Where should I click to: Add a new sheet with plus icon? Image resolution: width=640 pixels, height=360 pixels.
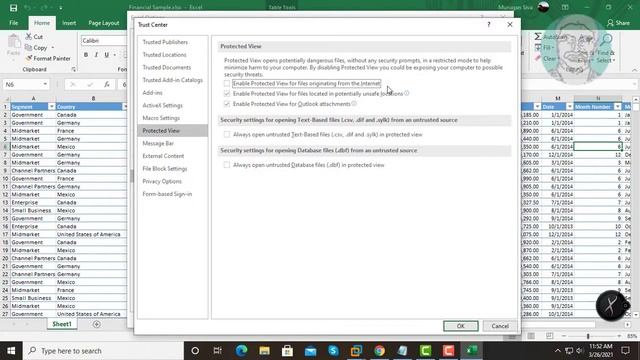pos(97,324)
